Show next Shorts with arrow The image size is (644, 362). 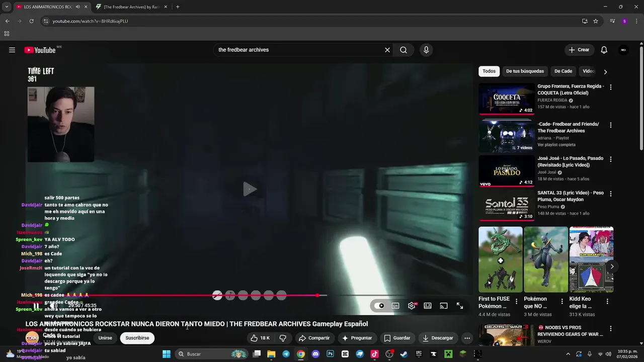tap(612, 266)
